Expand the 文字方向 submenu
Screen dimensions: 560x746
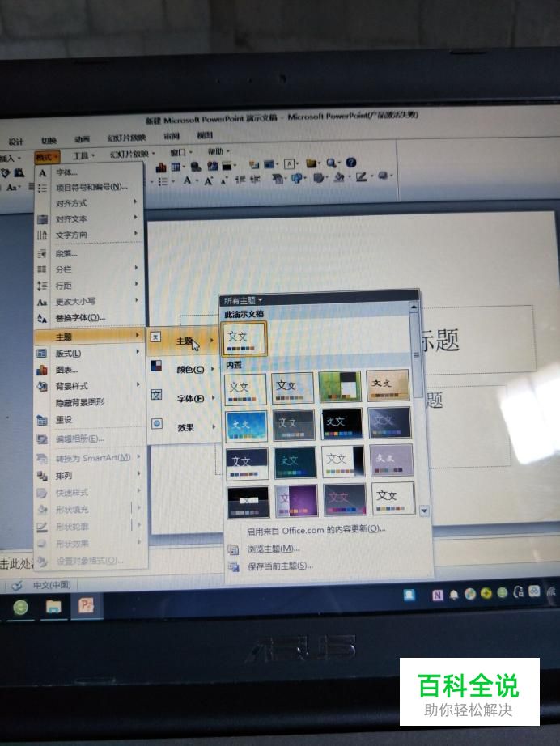click(89, 235)
